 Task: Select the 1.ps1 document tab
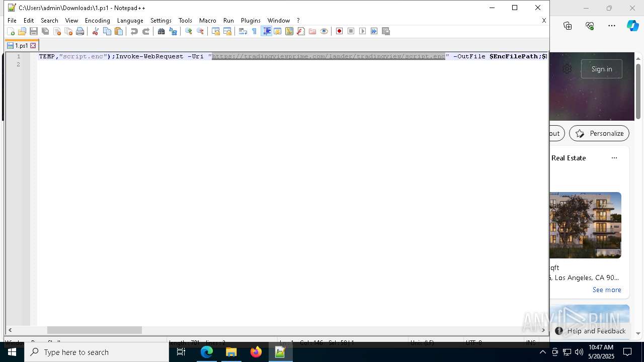[21, 45]
